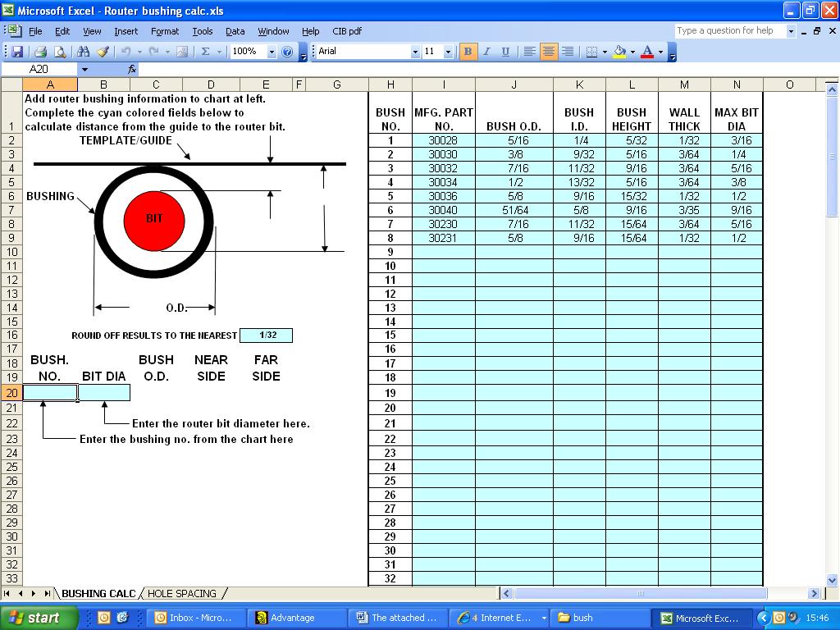
Task: Toggle Underline formatting
Action: [x=505, y=52]
